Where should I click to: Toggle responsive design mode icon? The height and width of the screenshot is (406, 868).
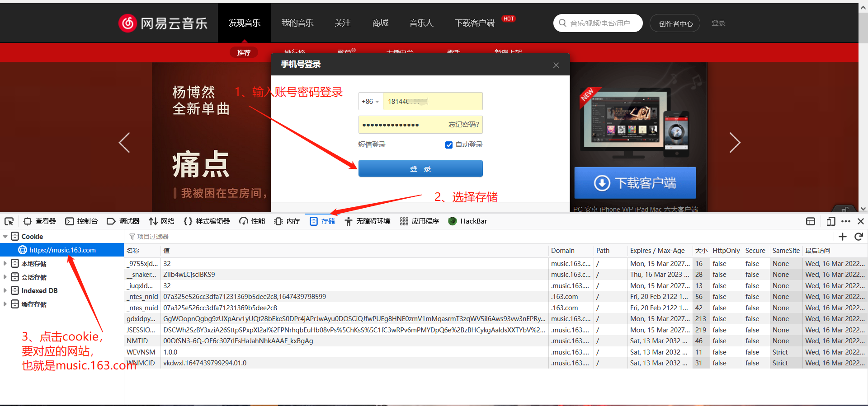click(x=830, y=221)
